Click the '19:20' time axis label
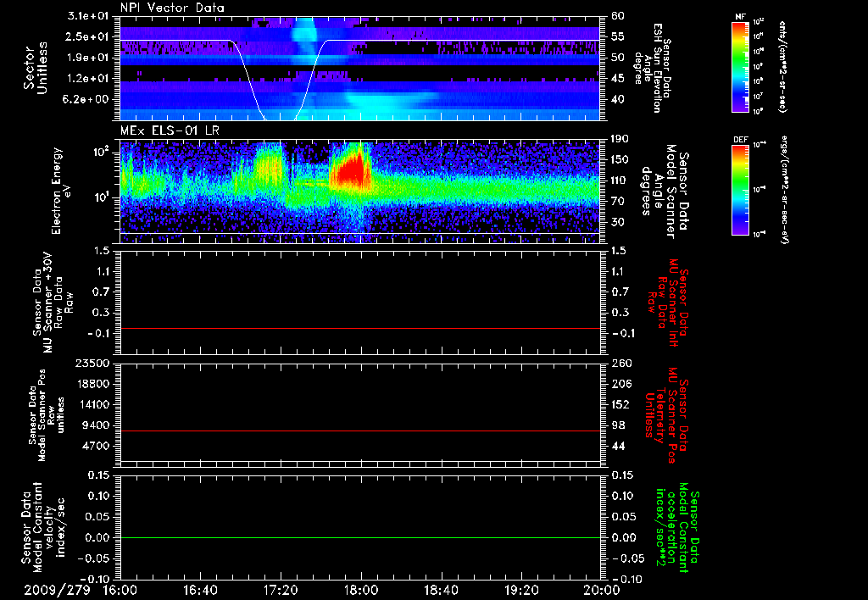Image resolution: width=868 pixels, height=600 pixels. tap(521, 590)
